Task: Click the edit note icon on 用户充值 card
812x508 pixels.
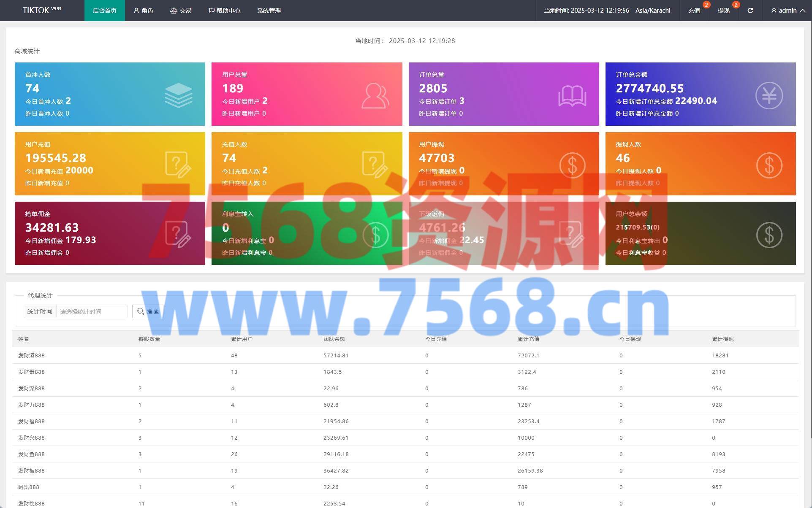Action: 178,165
